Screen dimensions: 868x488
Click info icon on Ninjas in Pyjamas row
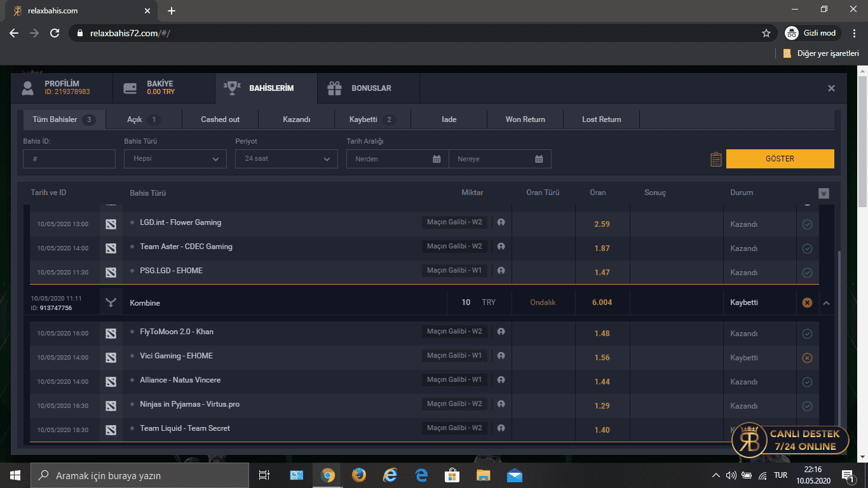pos(501,404)
